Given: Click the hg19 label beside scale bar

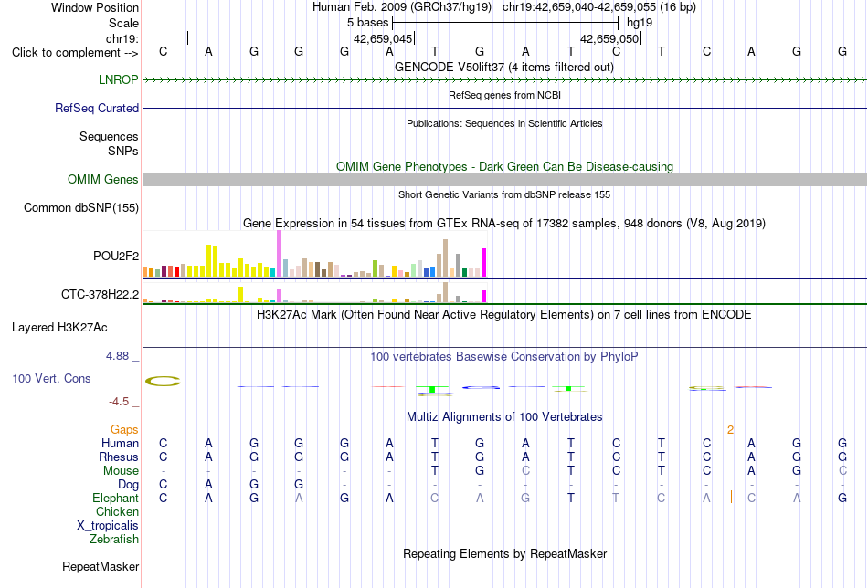Looking at the screenshot, I should point(640,23).
